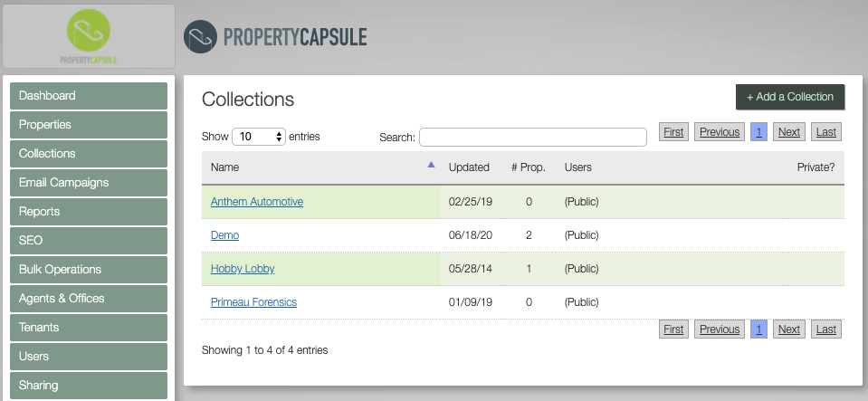868x401 pixels.
Task: Click the Property Capsule header logo
Action: pos(275,36)
